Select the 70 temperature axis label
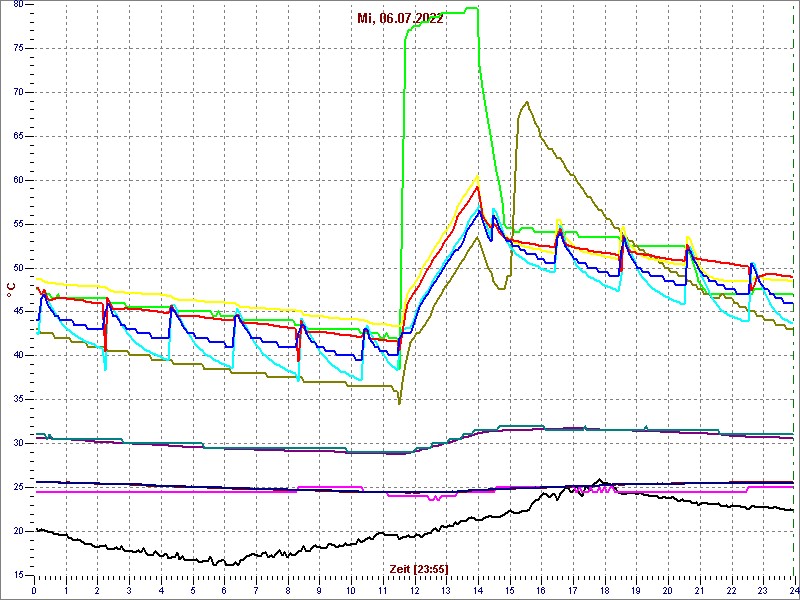This screenshot has height=600, width=800. 17,92
